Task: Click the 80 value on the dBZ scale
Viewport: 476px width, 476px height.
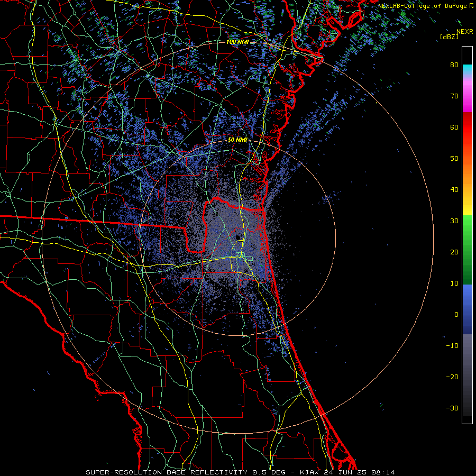Action: pos(454,65)
